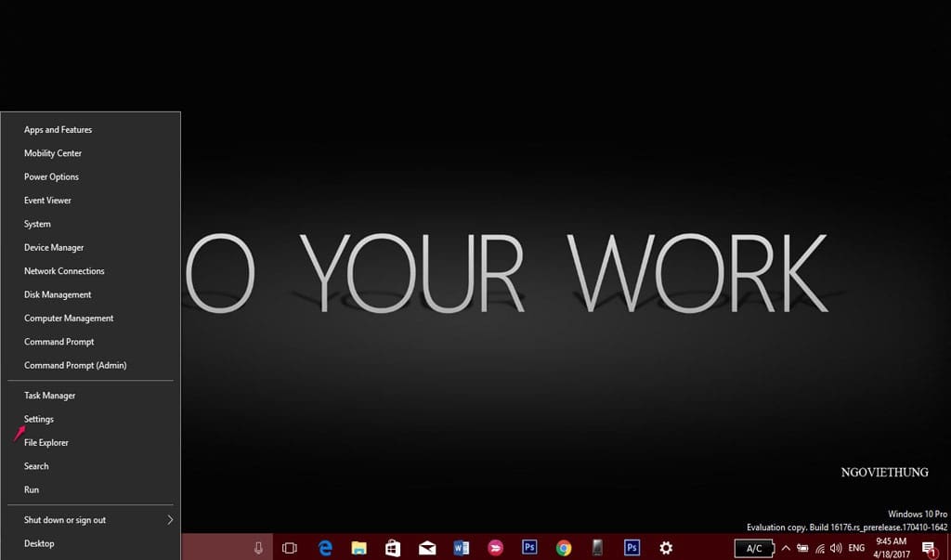951x560 pixels.
Task: Open File Explorer icon in taskbar
Action: point(358,548)
